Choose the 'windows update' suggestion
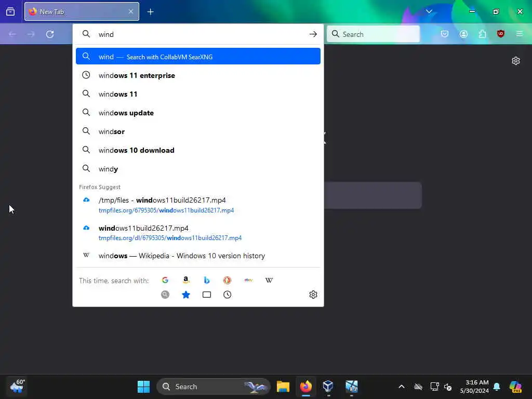Viewport: 532px width, 399px height. [x=198, y=113]
